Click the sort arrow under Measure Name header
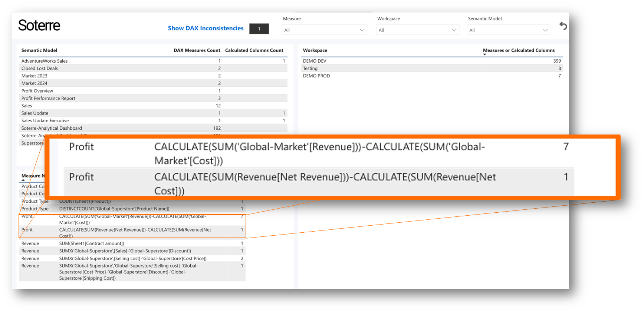Image resolution: width=644 pixels, height=312 pixels. coord(23,180)
